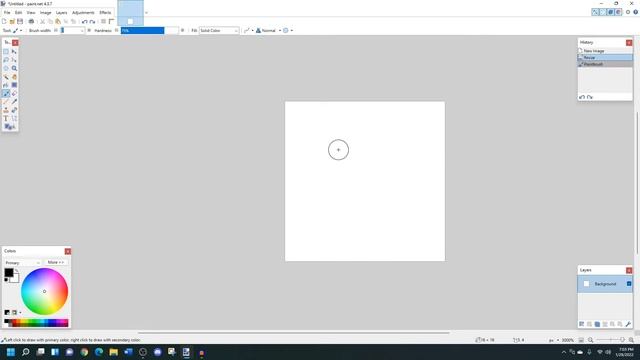Open the Image menu
Viewport: 640px width, 360px height.
click(x=45, y=13)
